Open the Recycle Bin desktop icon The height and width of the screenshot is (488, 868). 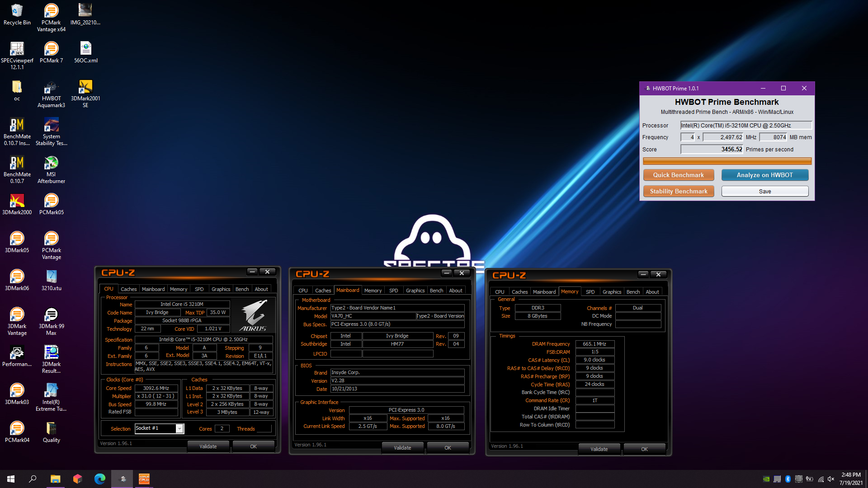pos(17,14)
